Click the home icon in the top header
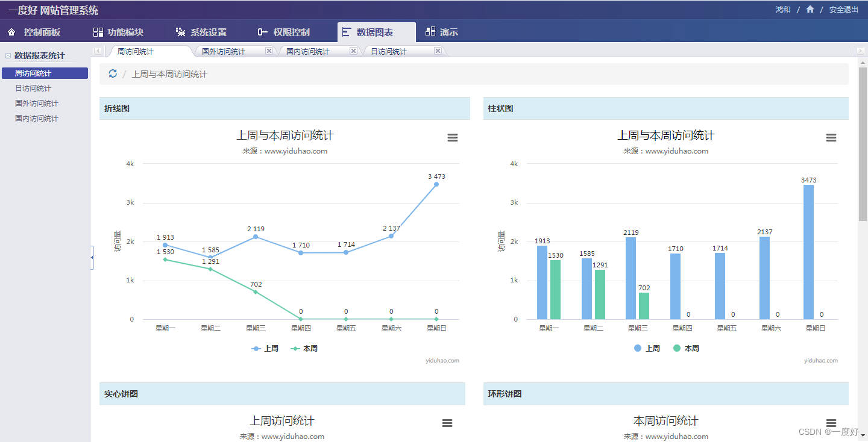This screenshot has height=442, width=868. 810,9
